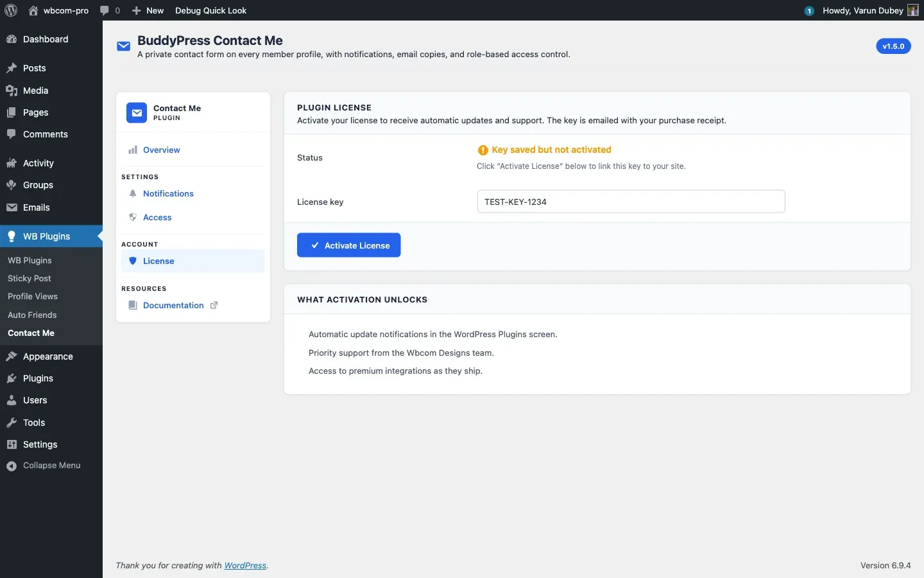Click the Collapse Menu button
The width and height of the screenshot is (924, 578).
click(x=51, y=466)
